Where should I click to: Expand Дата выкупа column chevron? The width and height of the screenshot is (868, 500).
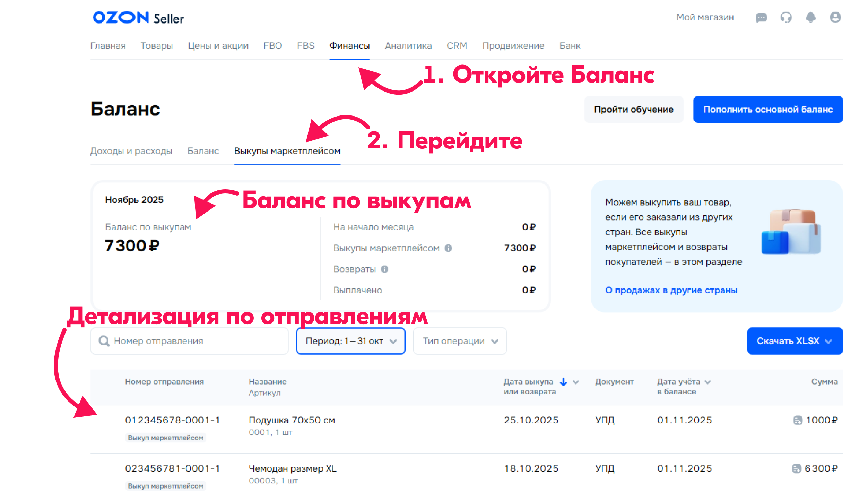(576, 382)
